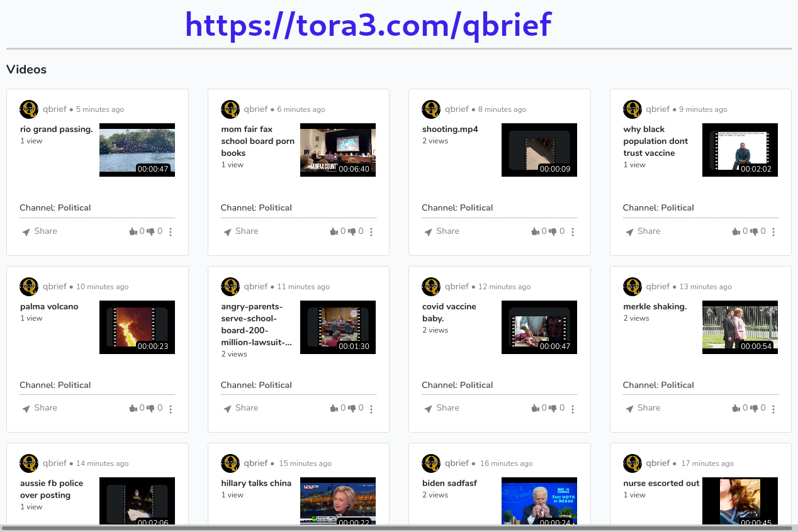Thumbs down the mom fair fax video
798x532 pixels.
click(x=352, y=231)
